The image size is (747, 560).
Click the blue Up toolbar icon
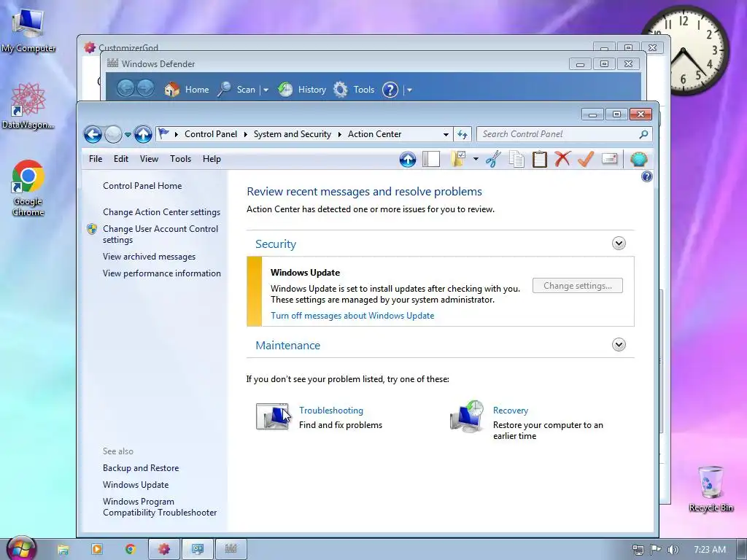click(x=407, y=160)
